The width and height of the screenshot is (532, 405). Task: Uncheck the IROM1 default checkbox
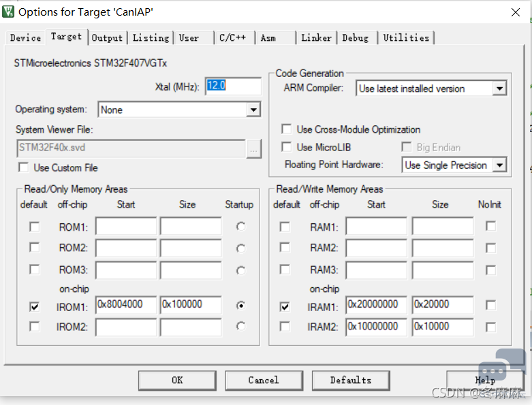click(34, 306)
